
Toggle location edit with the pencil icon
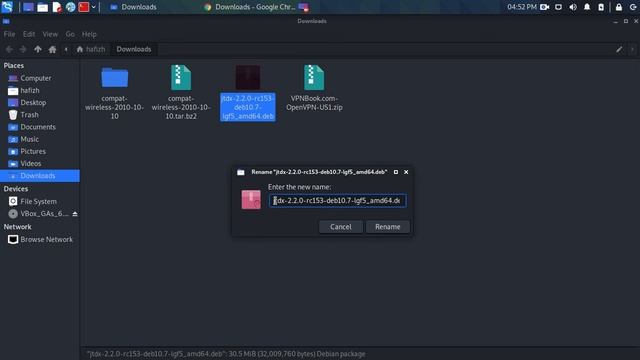point(619,49)
